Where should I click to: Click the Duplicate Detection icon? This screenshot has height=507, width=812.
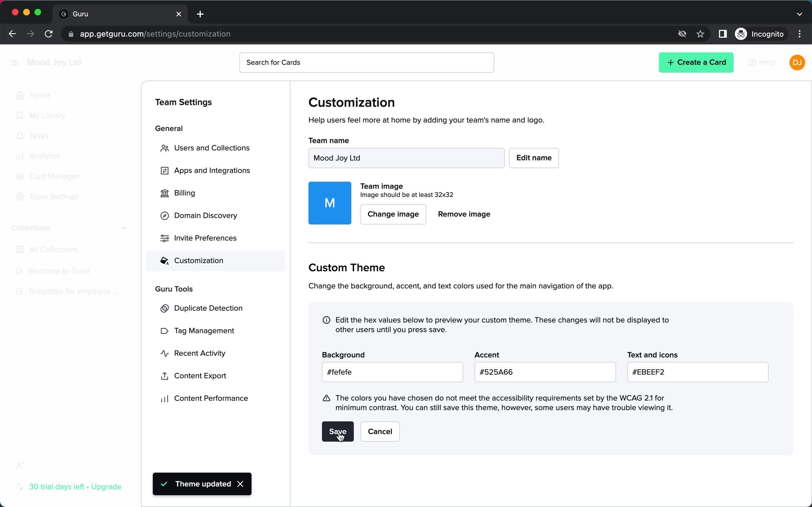(x=165, y=308)
